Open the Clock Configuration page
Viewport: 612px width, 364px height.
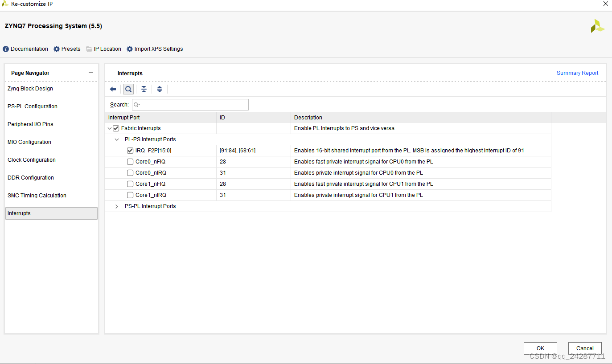click(32, 160)
